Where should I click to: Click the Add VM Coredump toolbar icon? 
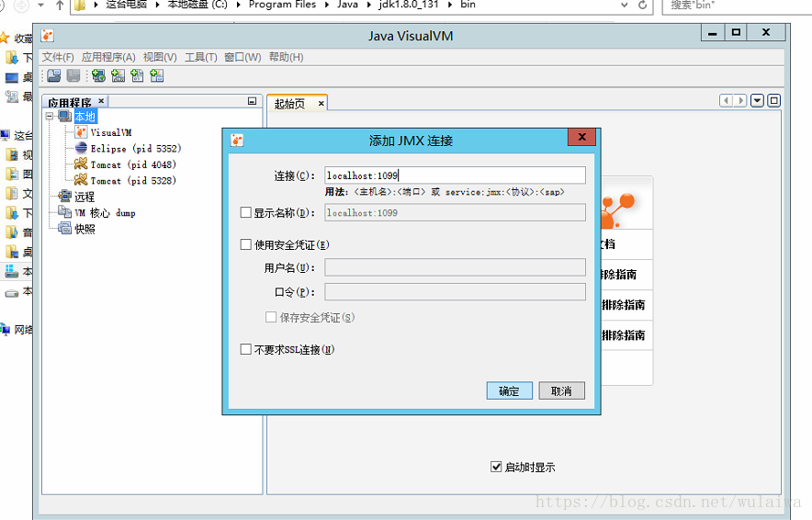tap(137, 75)
